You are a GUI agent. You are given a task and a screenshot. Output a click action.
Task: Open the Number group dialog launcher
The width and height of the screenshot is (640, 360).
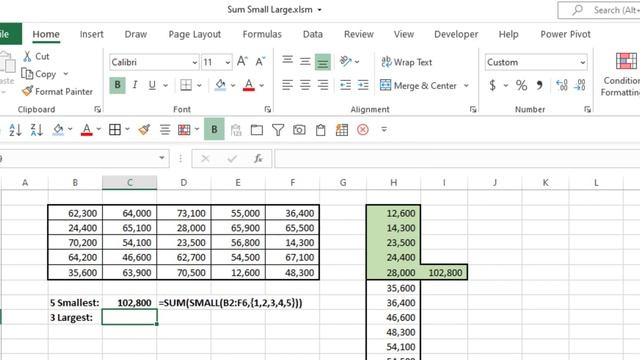pos(587,109)
